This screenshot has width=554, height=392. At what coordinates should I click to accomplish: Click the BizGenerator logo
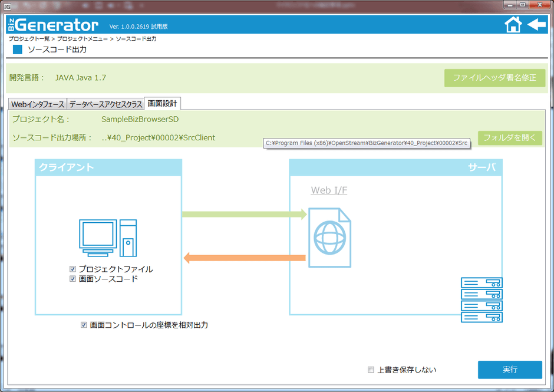click(53, 25)
